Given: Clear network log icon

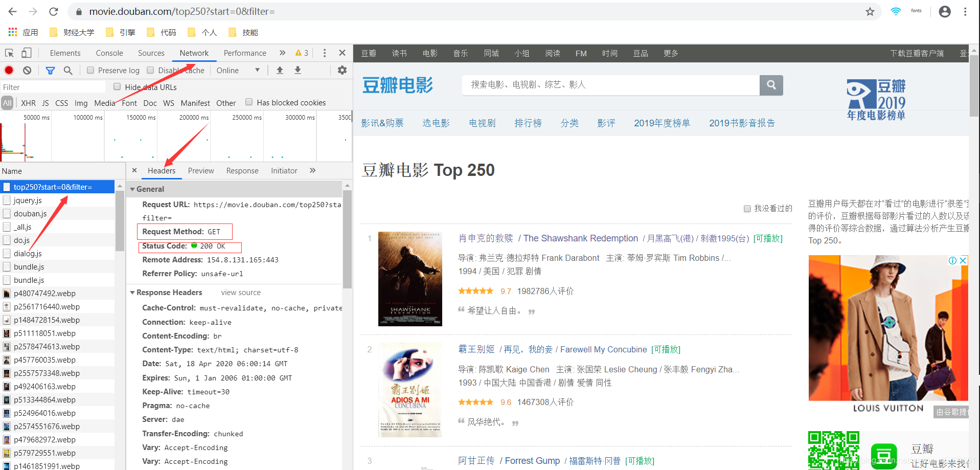Looking at the screenshot, I should pyautogui.click(x=27, y=70).
